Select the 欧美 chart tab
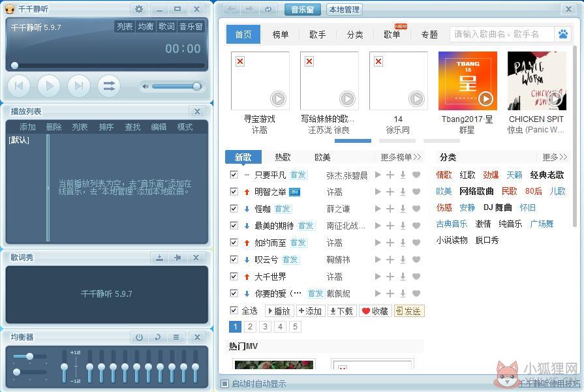 (322, 157)
